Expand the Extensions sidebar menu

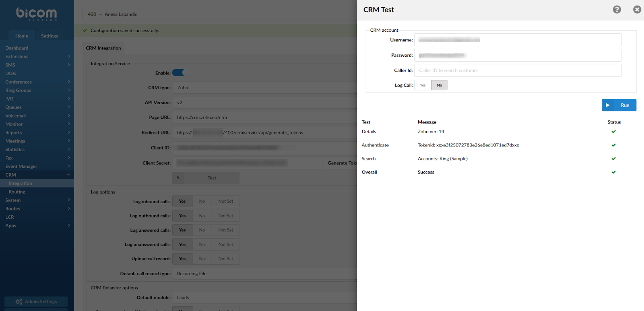pyautogui.click(x=37, y=56)
